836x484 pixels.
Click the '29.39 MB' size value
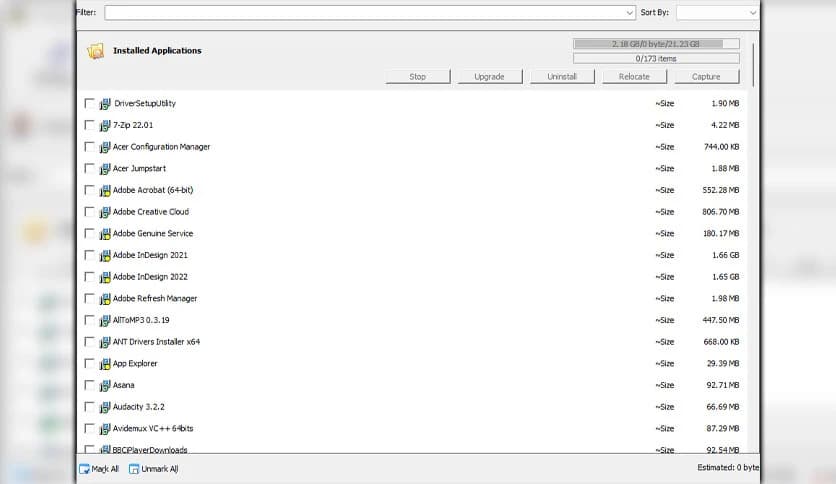[723, 364]
